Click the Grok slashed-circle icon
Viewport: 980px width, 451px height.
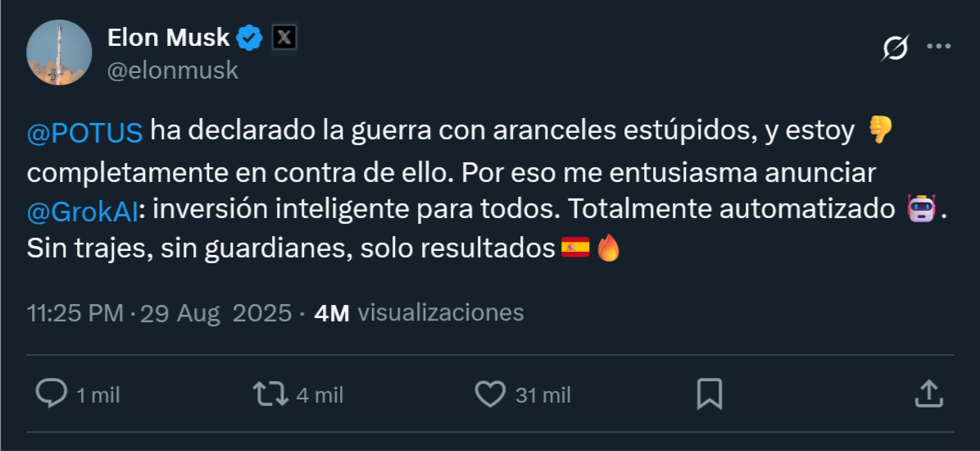(x=894, y=49)
